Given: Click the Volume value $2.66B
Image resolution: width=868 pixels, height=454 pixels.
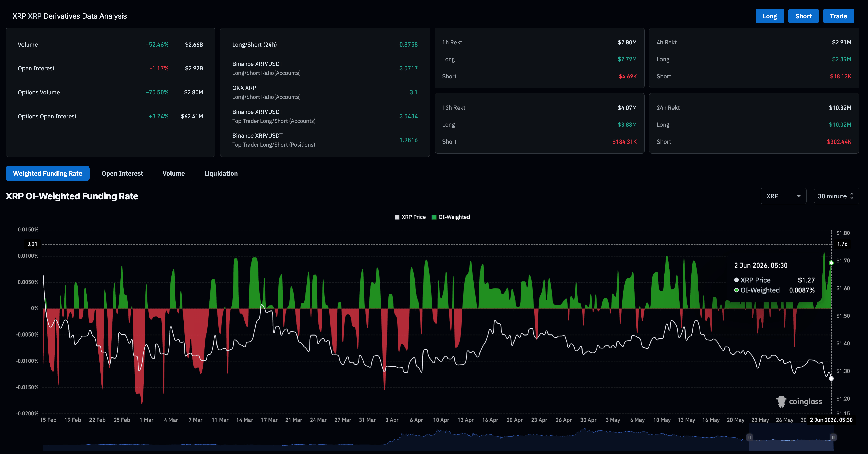Looking at the screenshot, I should [x=194, y=45].
